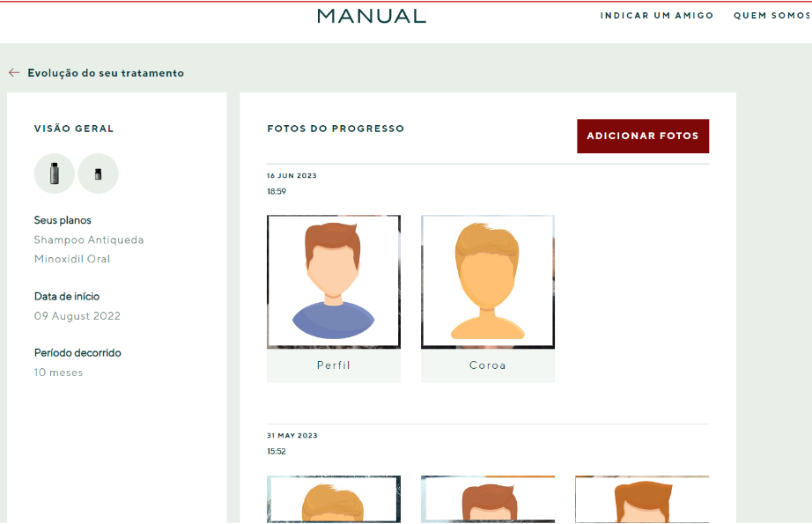The image size is (812, 524).
Task: Click the 15:52 timestamp
Action: click(277, 452)
